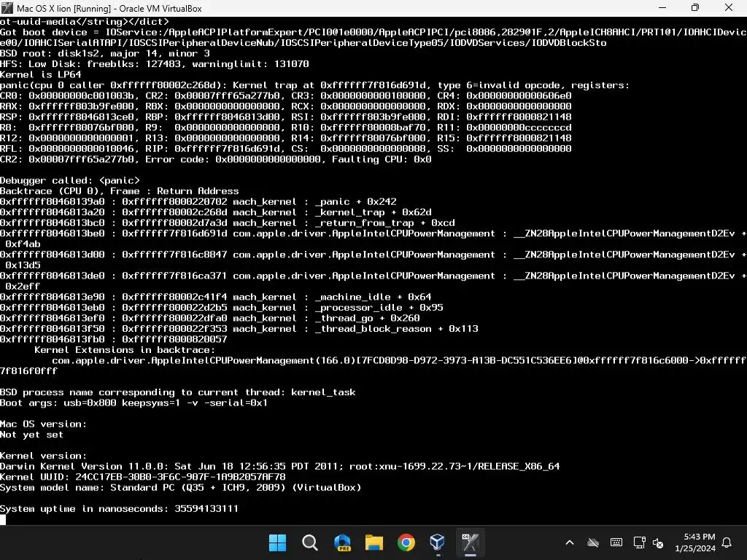The width and height of the screenshot is (747, 560).
Task: Click 'Boot args: usb=0x800 keepsyms=1' line
Action: pyautogui.click(x=134, y=402)
